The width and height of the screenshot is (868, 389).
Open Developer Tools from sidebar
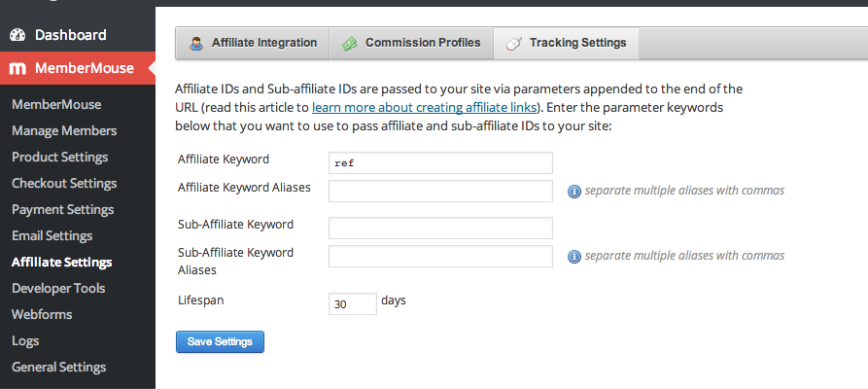click(58, 288)
